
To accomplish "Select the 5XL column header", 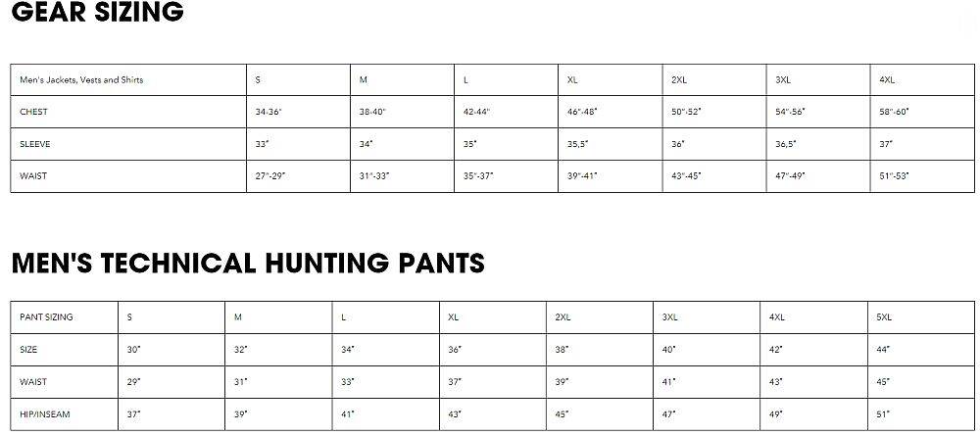I will [x=885, y=317].
